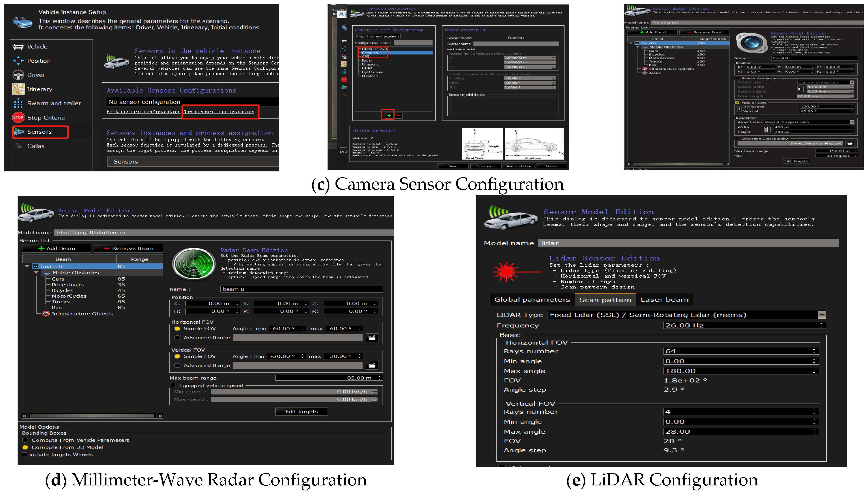Screen dimensions: 868x494
Task: Click the green plus add-sensor icon
Action: 389,115
